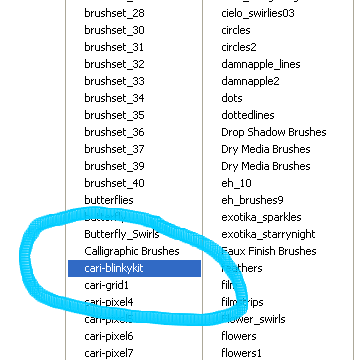
Task: Pick damnapple_lines brush set
Action: coord(261,64)
